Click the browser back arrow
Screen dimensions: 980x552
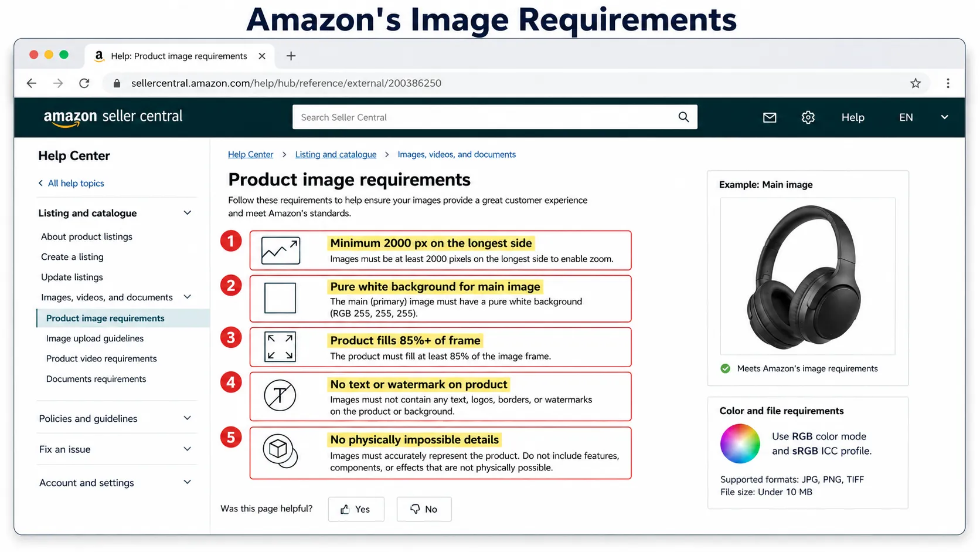point(32,83)
